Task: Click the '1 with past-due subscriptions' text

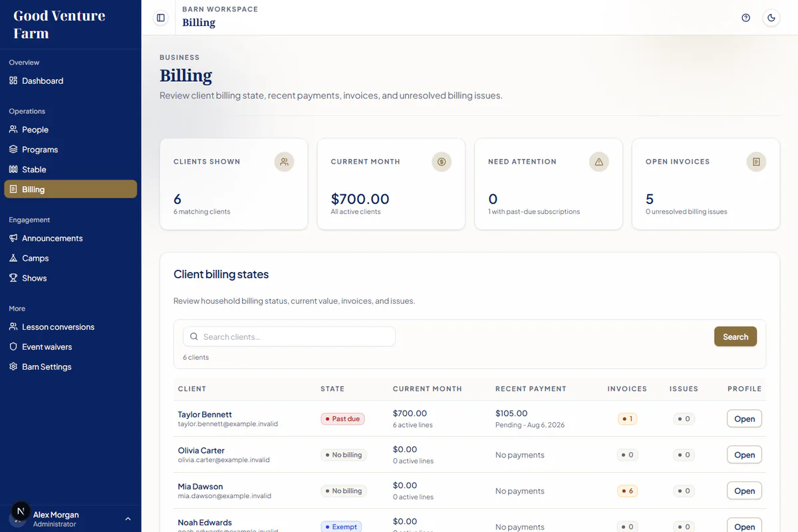Action: click(534, 211)
